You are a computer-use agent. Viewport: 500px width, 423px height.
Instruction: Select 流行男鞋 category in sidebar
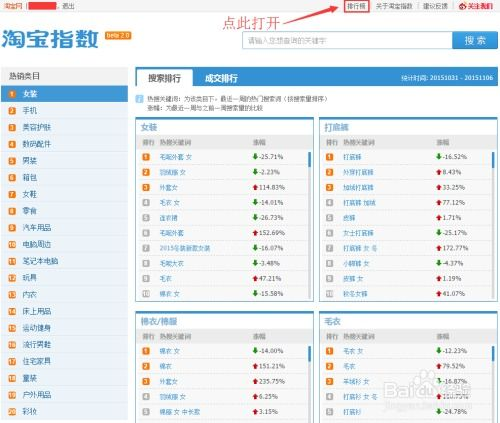(64, 345)
